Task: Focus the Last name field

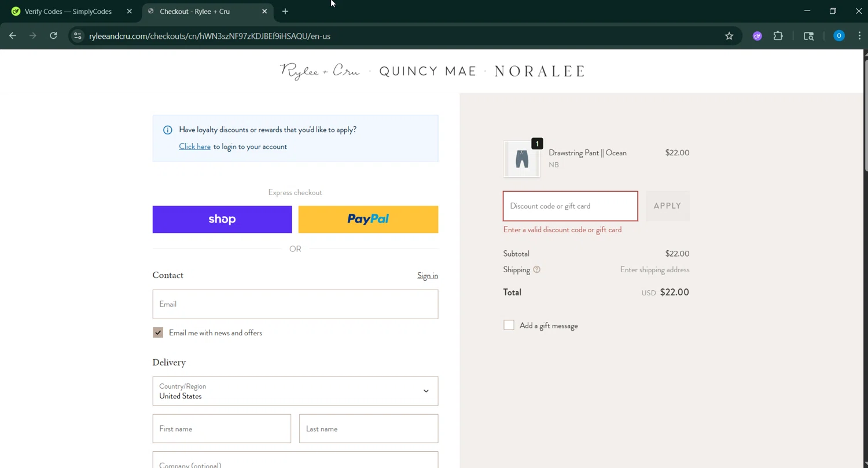Action: pos(369,429)
